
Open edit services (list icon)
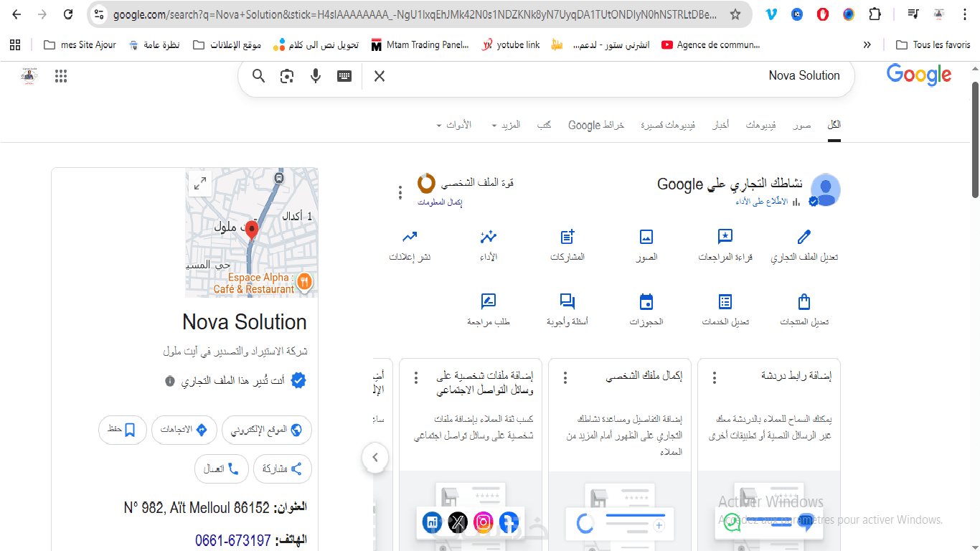click(x=725, y=301)
